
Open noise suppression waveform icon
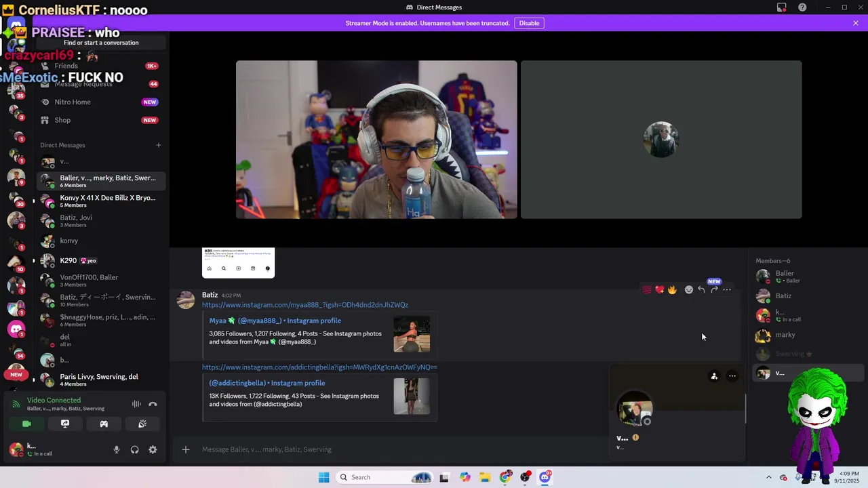[136, 404]
